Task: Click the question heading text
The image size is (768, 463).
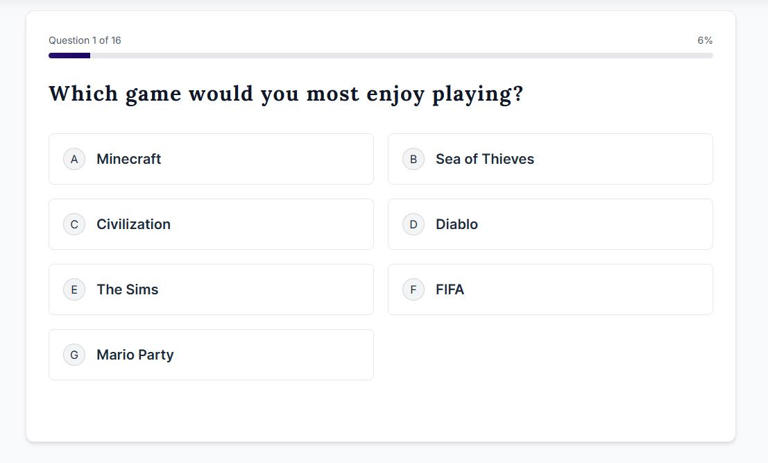Action: (285, 94)
